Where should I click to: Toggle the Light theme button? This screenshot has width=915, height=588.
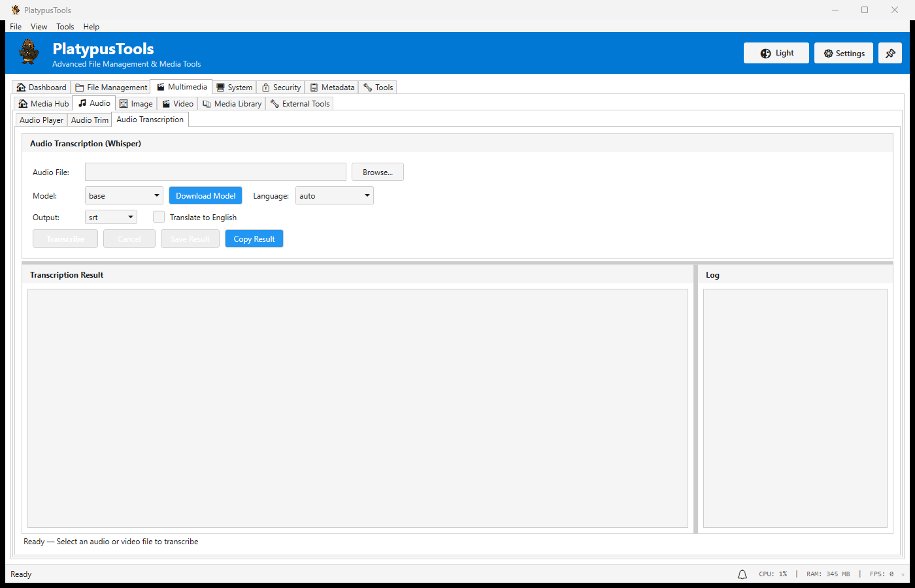coord(776,54)
